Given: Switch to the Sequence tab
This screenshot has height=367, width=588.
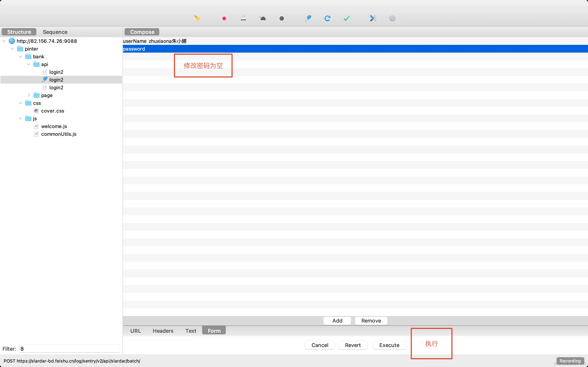Looking at the screenshot, I should click(x=55, y=32).
